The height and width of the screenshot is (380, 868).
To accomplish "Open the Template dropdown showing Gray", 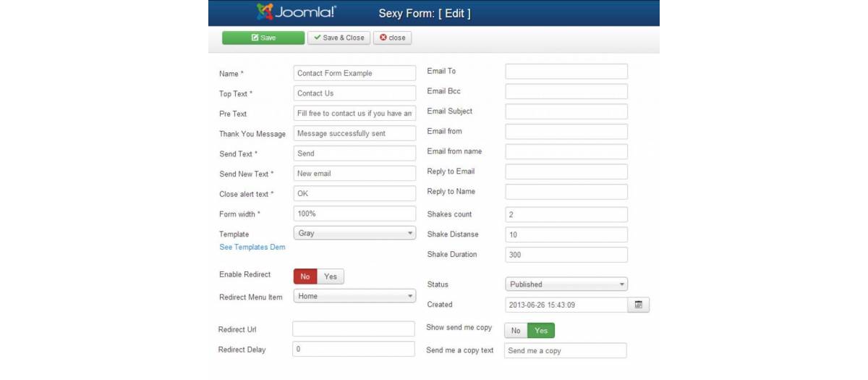I will 354,234.
